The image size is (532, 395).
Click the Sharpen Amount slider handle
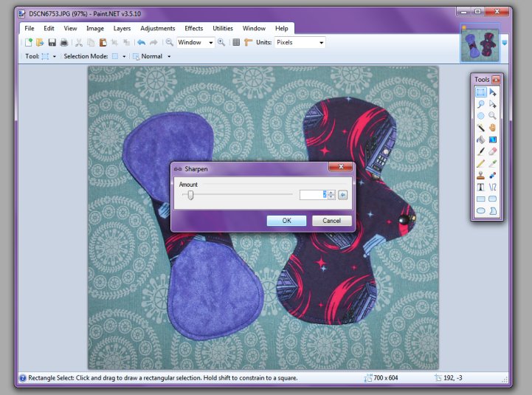(x=190, y=195)
